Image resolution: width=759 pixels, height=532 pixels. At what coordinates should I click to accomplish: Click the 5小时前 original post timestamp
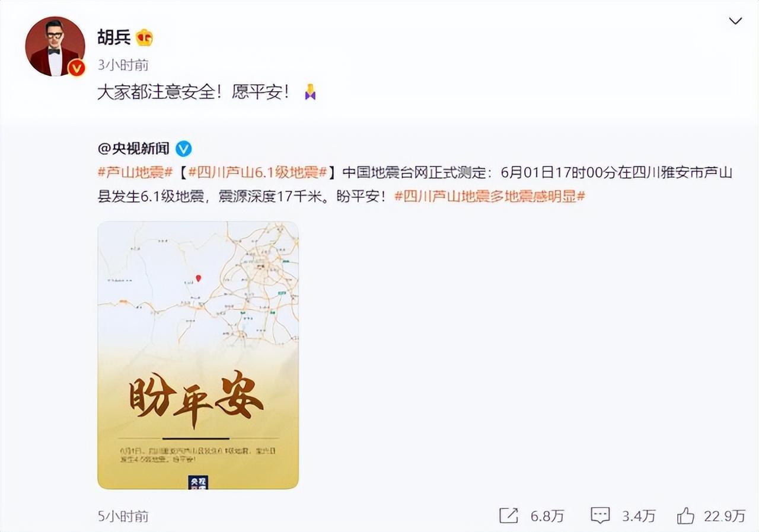[123, 516]
